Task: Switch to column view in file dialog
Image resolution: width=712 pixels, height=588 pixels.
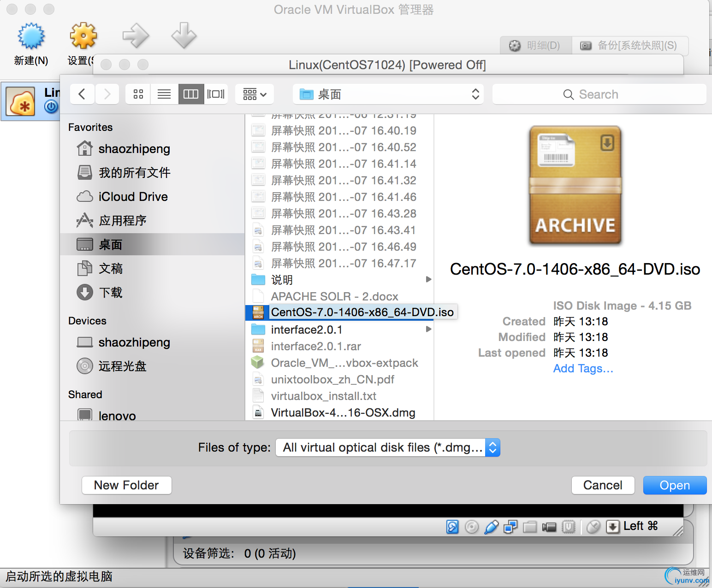Action: click(x=191, y=94)
